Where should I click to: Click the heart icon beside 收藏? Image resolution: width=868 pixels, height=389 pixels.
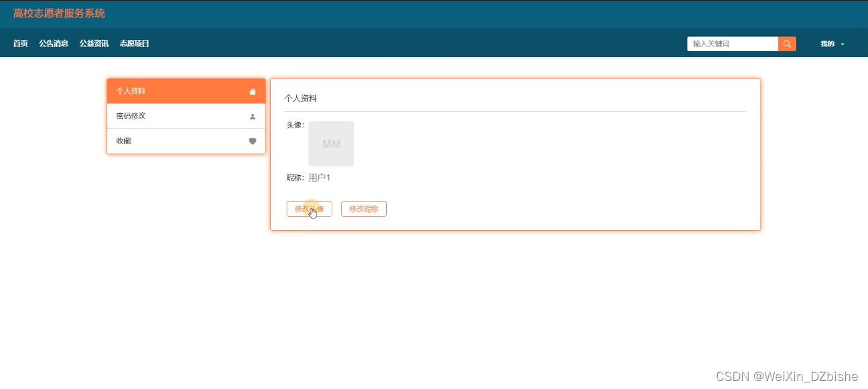[x=253, y=142]
